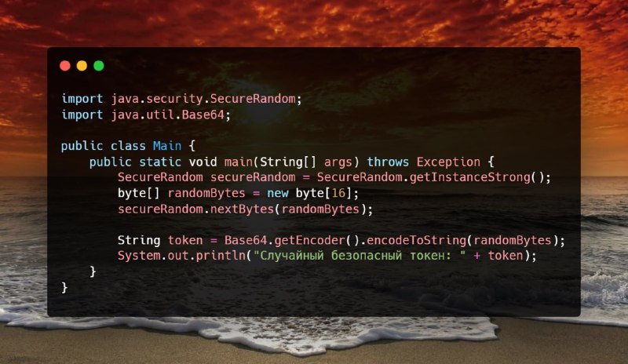Click the Exception type name

coord(448,162)
